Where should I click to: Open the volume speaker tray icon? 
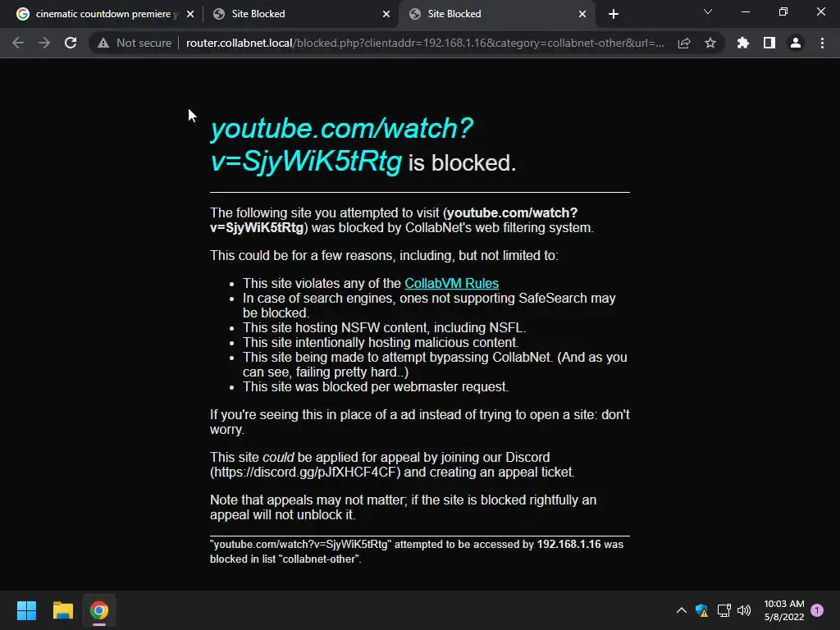744,610
